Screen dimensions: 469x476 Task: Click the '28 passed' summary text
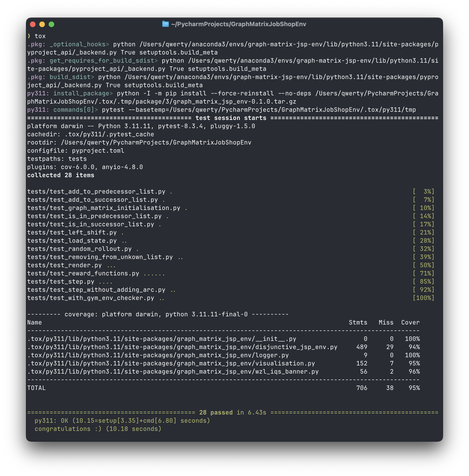pos(216,412)
